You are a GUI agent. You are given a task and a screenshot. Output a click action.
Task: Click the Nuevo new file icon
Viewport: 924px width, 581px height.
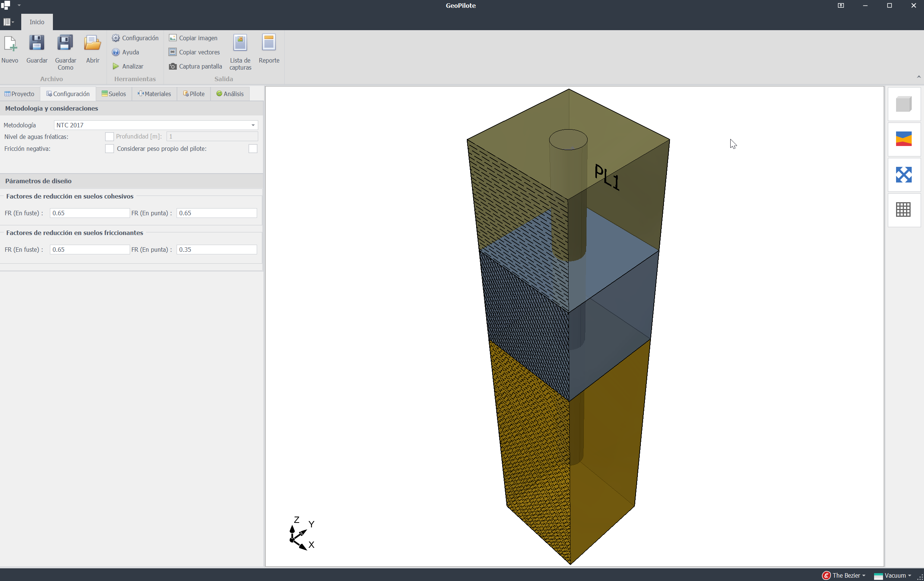[10, 44]
